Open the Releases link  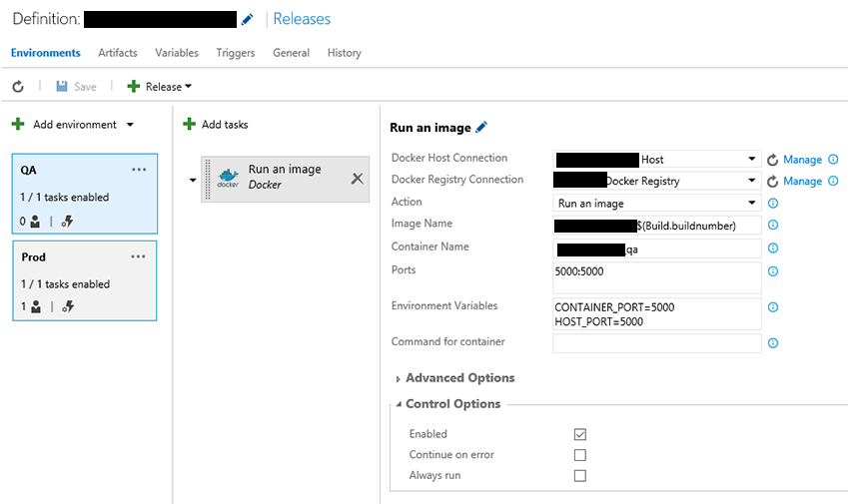[x=302, y=19]
